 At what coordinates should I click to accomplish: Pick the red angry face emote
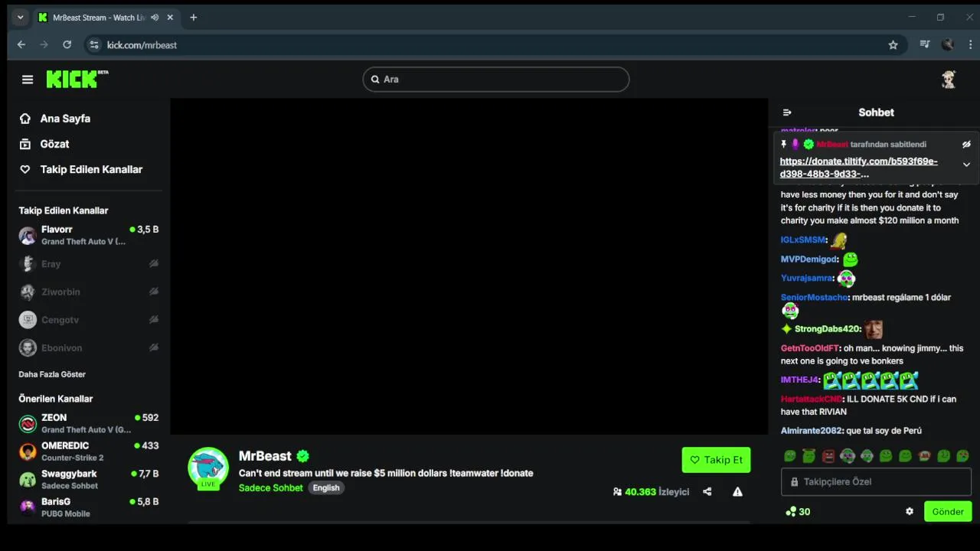point(828,456)
